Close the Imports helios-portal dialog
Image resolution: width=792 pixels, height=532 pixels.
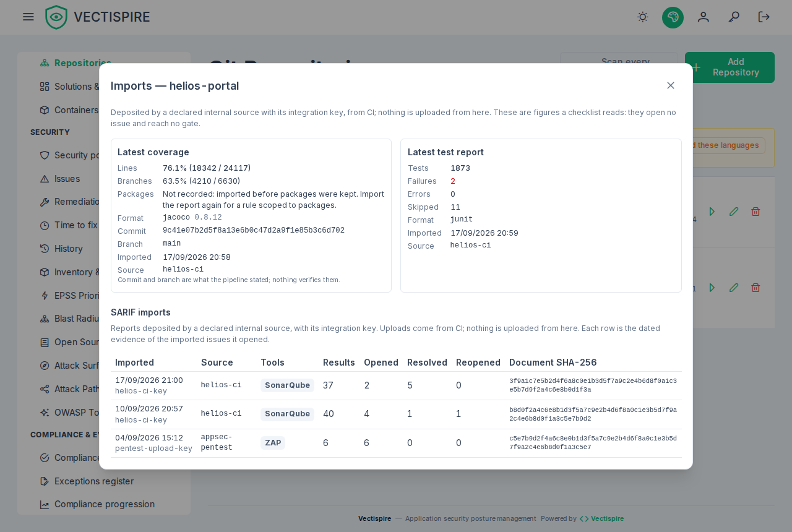tap(671, 85)
